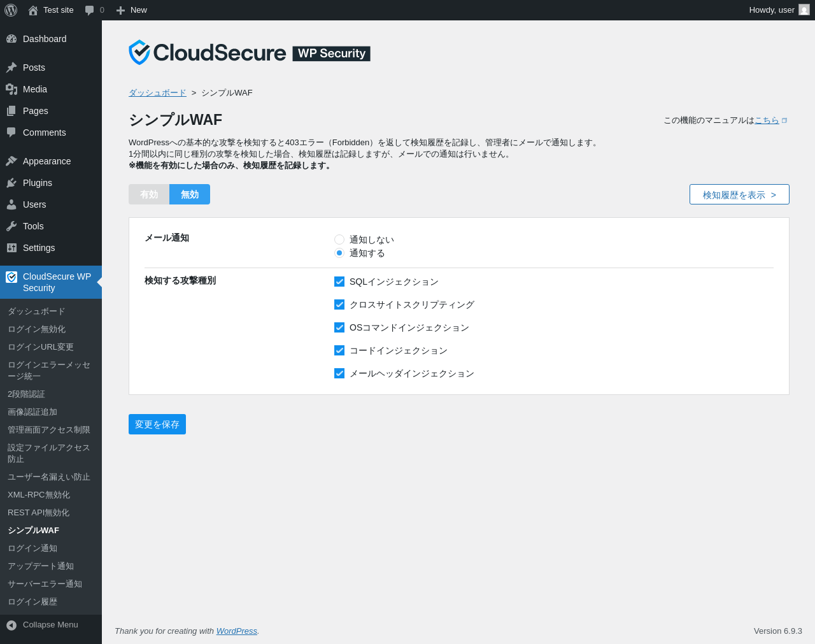Open the Tools wrench icon
This screenshot has height=644, width=815.
tap(11, 226)
